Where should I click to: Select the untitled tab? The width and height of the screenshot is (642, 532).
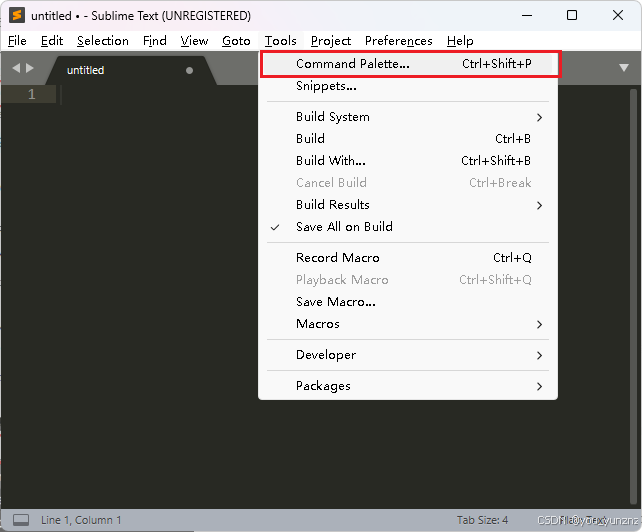[x=131, y=70]
